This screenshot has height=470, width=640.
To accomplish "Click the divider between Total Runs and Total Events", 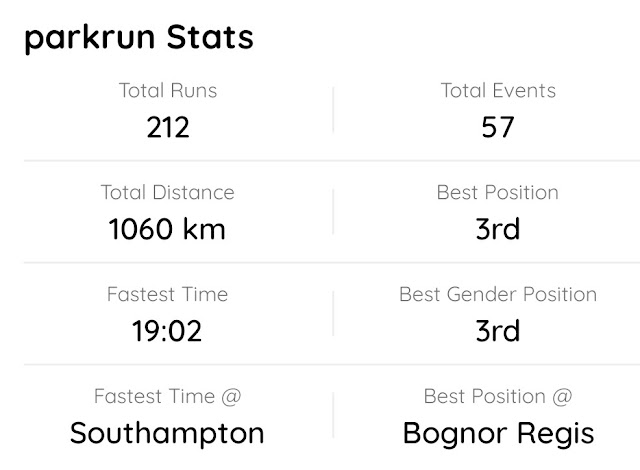I will tap(333, 109).
